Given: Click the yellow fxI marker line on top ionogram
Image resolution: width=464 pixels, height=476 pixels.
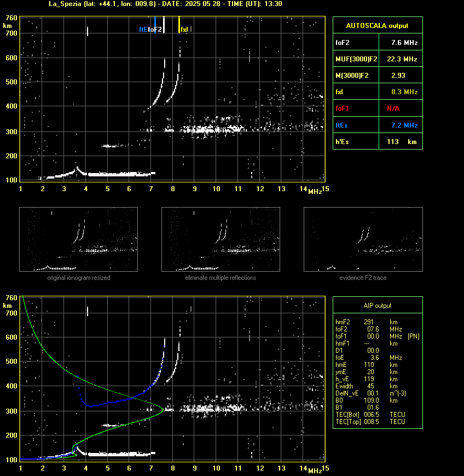Looking at the screenshot, I should click(179, 25).
